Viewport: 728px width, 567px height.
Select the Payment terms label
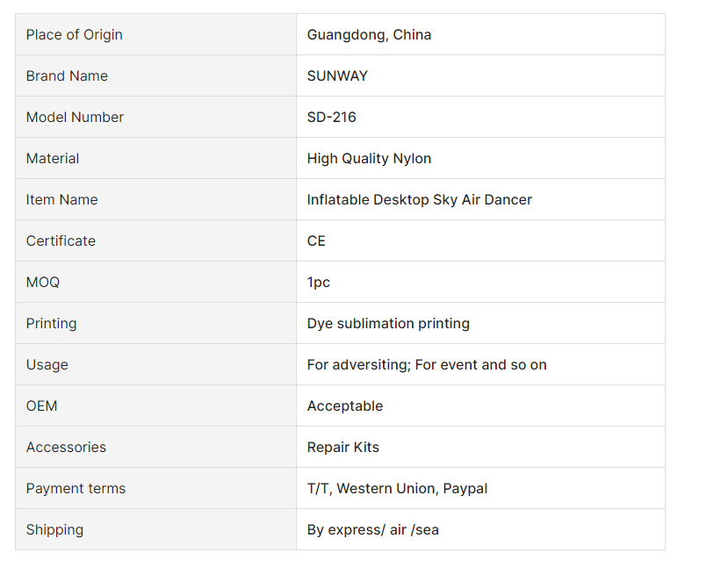pos(76,489)
